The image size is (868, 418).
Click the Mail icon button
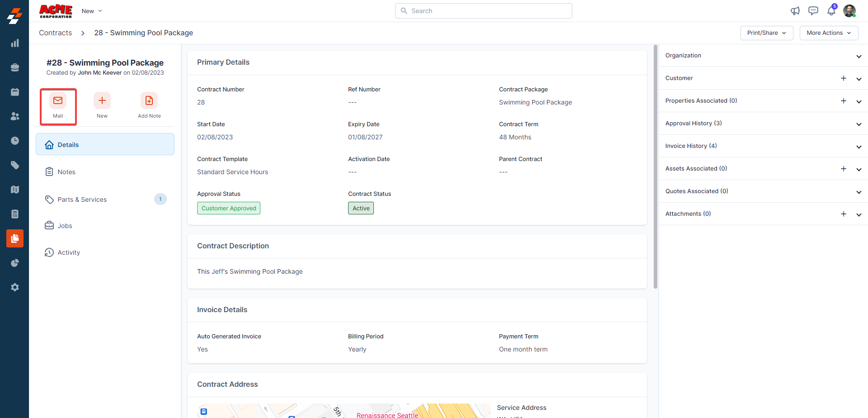(58, 101)
